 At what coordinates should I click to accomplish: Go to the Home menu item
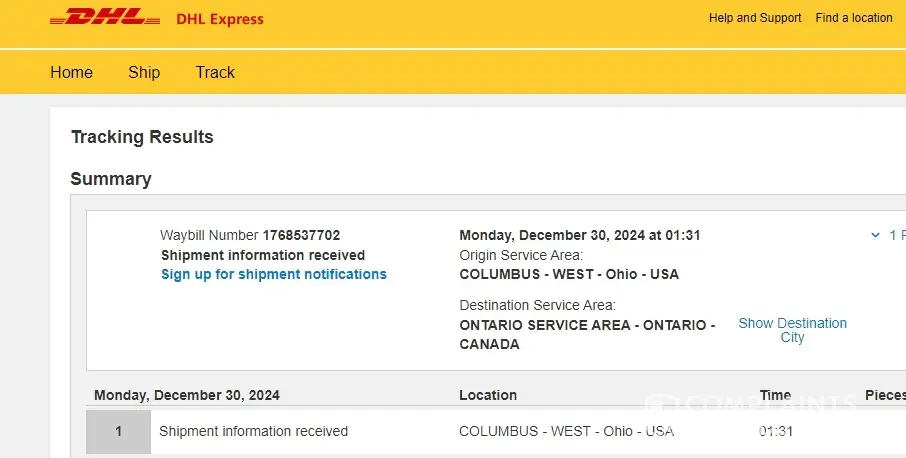click(x=71, y=72)
